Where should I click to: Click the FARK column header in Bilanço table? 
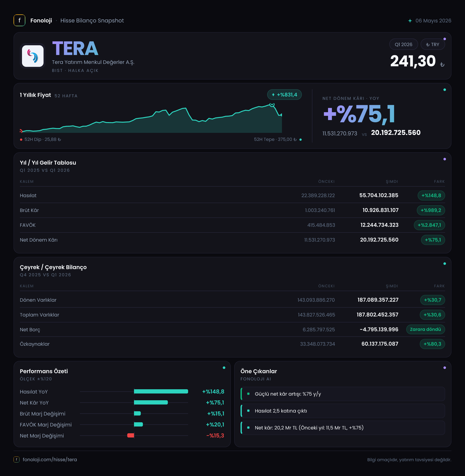439,286
